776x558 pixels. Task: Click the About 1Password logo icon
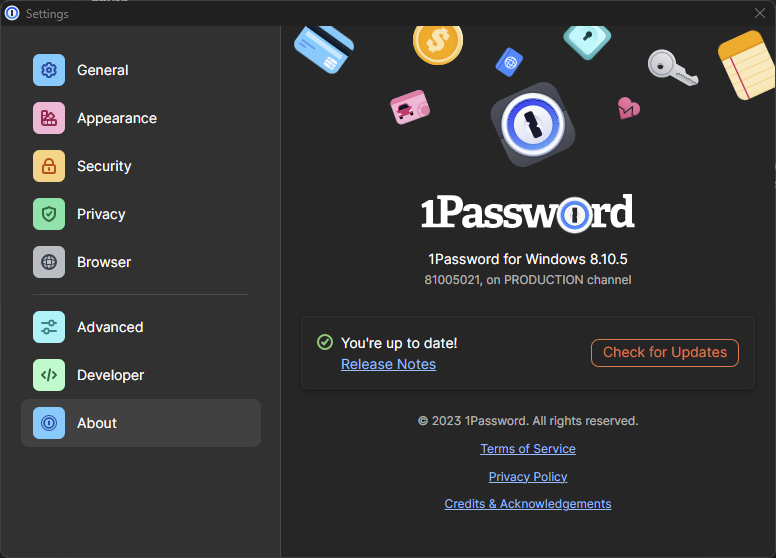pos(49,423)
